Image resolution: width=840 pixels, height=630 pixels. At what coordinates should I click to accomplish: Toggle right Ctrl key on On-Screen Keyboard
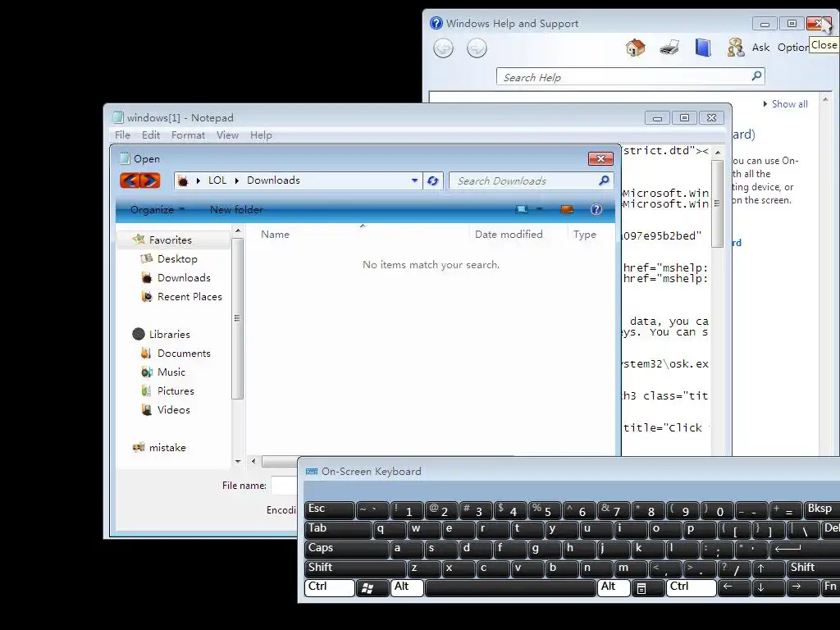pos(691,587)
